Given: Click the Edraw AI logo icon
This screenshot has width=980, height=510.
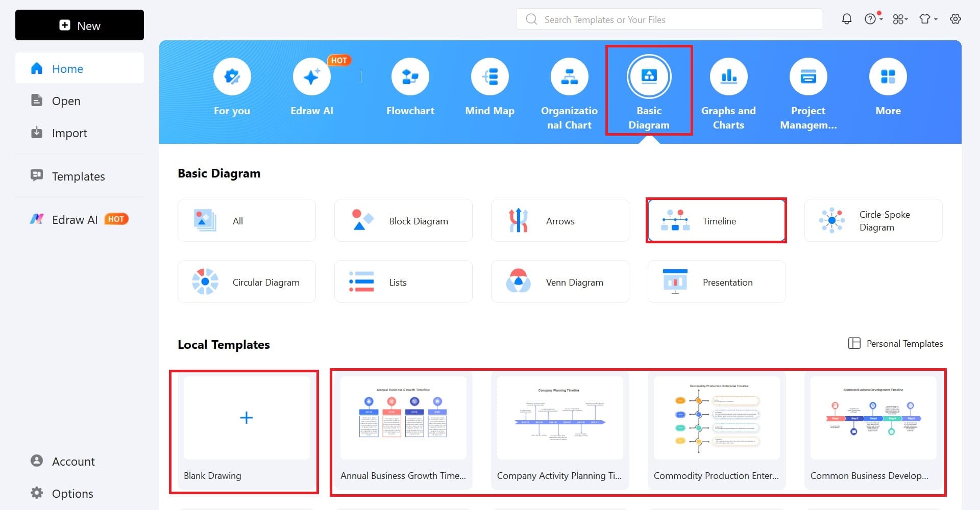Looking at the screenshot, I should click(37, 219).
